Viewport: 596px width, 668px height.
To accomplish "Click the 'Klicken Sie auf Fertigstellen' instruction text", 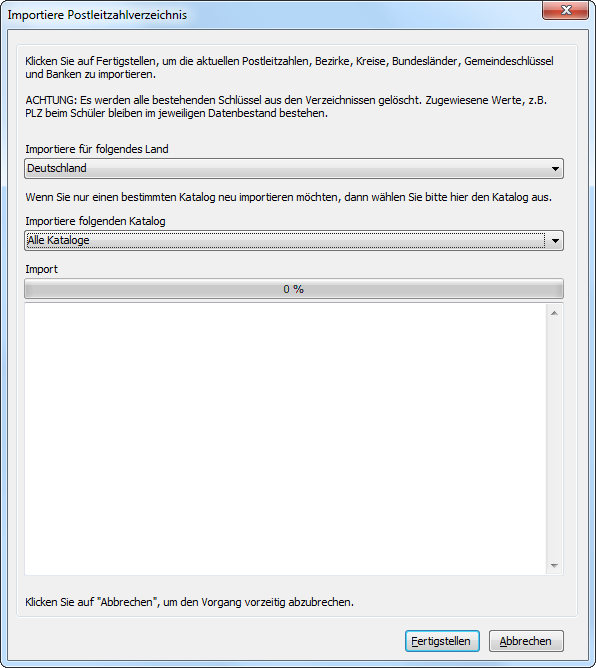I will 290,67.
